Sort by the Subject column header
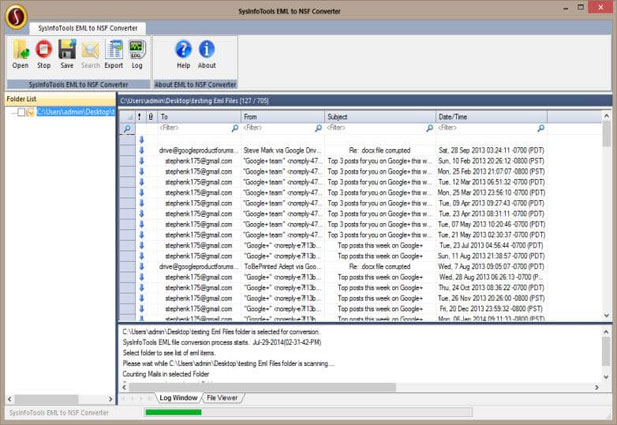This screenshot has width=617, height=425. pos(380,116)
